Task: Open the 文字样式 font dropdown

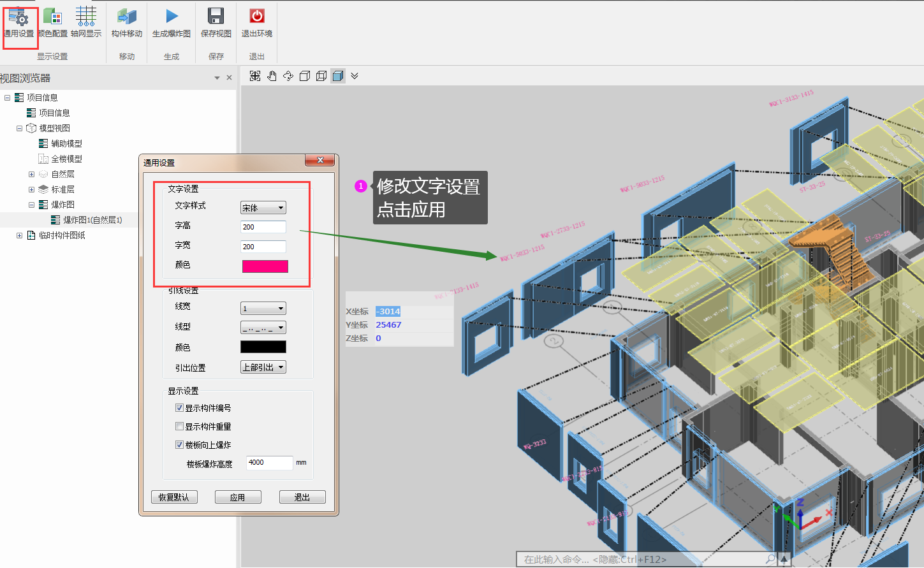Action: coord(263,208)
